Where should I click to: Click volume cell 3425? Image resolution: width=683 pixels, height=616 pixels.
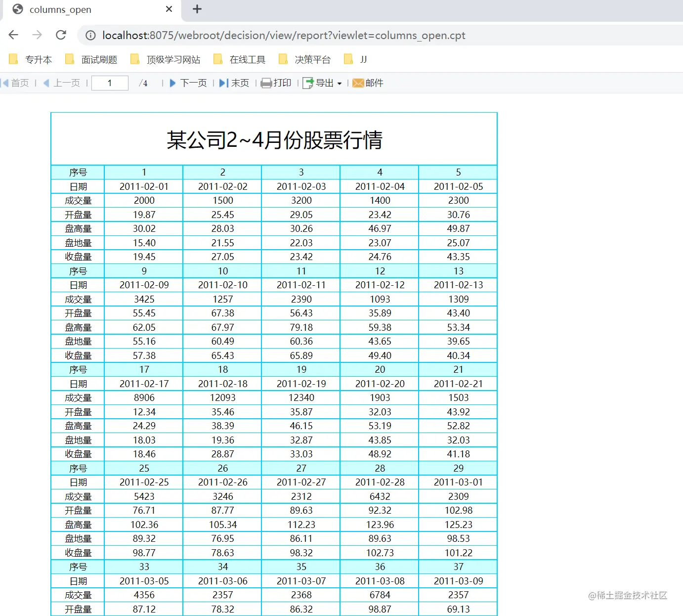tap(144, 299)
